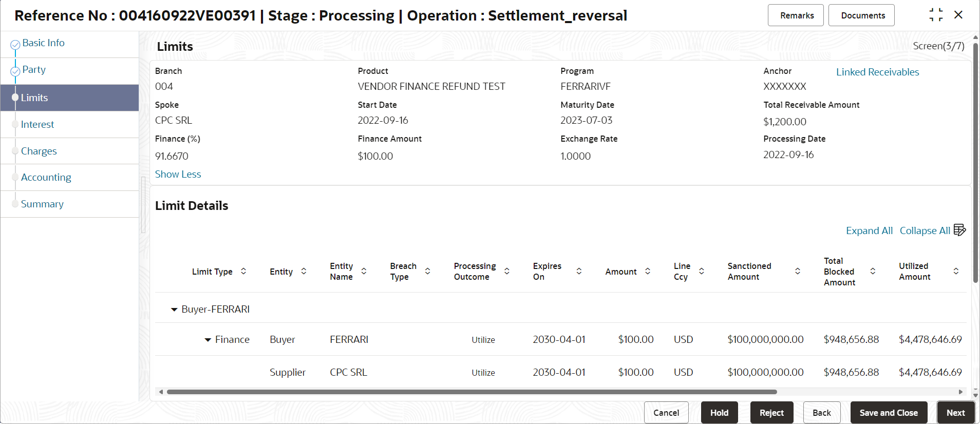Sort the Entity Name column

click(x=364, y=272)
